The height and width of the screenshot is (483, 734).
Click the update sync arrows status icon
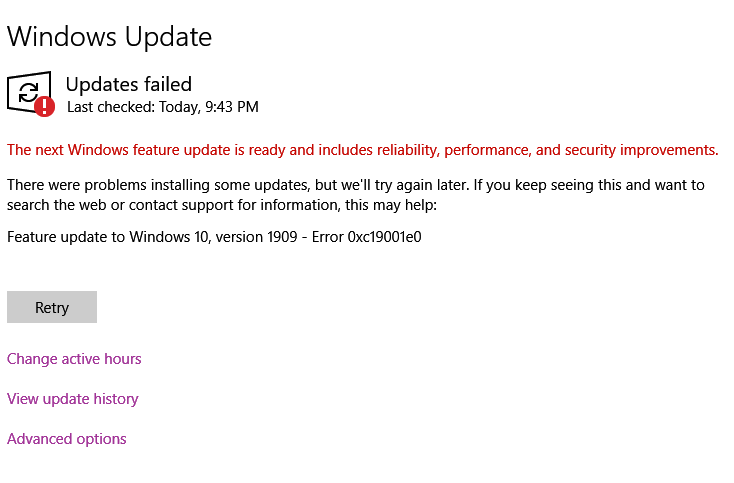[26, 90]
